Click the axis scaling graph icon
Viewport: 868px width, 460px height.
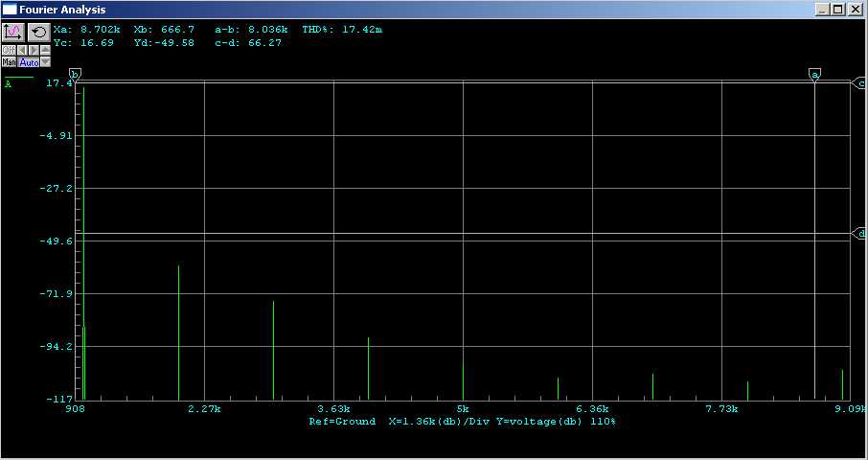coord(13,33)
